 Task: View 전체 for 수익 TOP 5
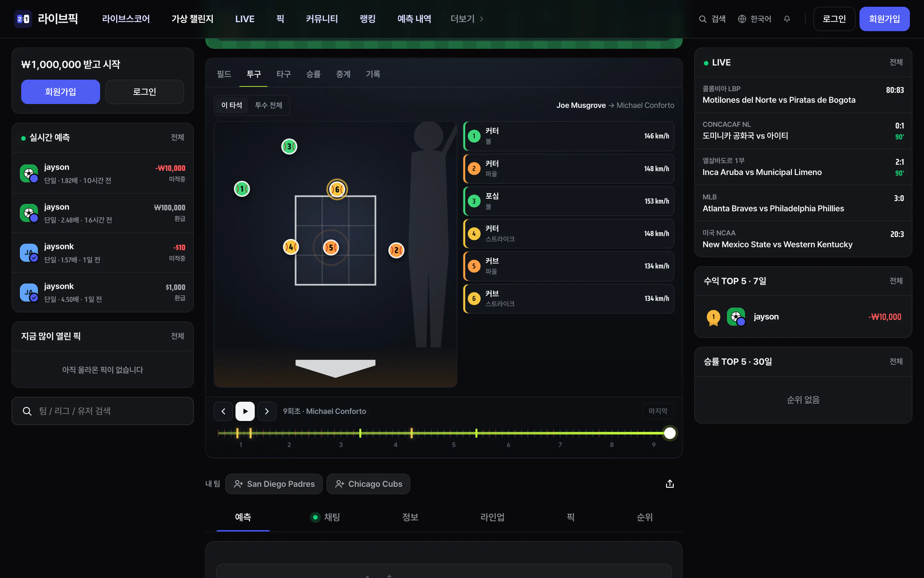[896, 281]
